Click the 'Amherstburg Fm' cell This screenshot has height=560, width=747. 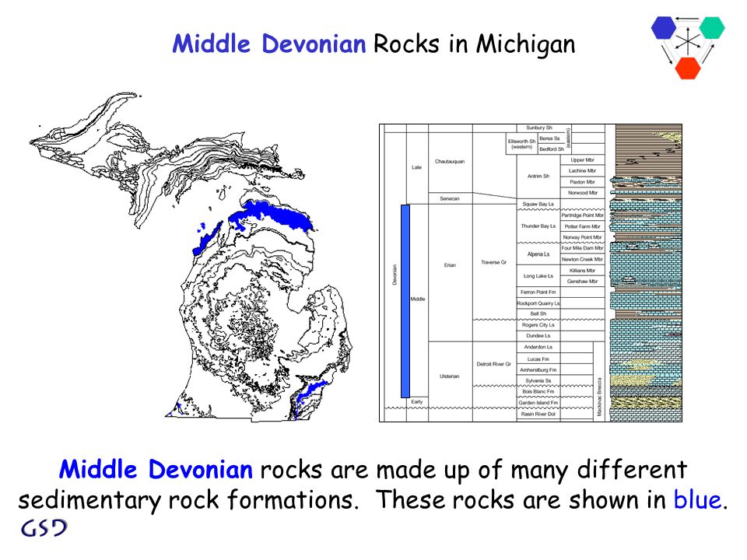coord(538,370)
